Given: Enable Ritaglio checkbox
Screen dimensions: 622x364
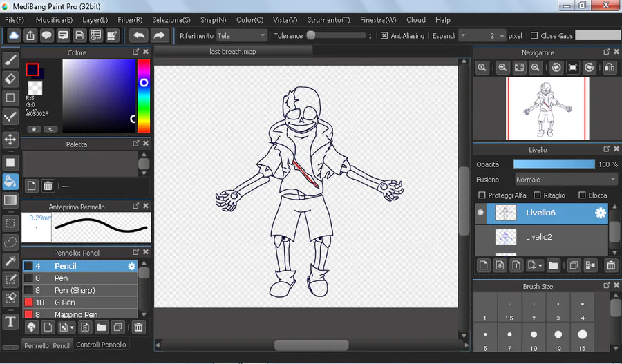Looking at the screenshot, I should tap(537, 195).
